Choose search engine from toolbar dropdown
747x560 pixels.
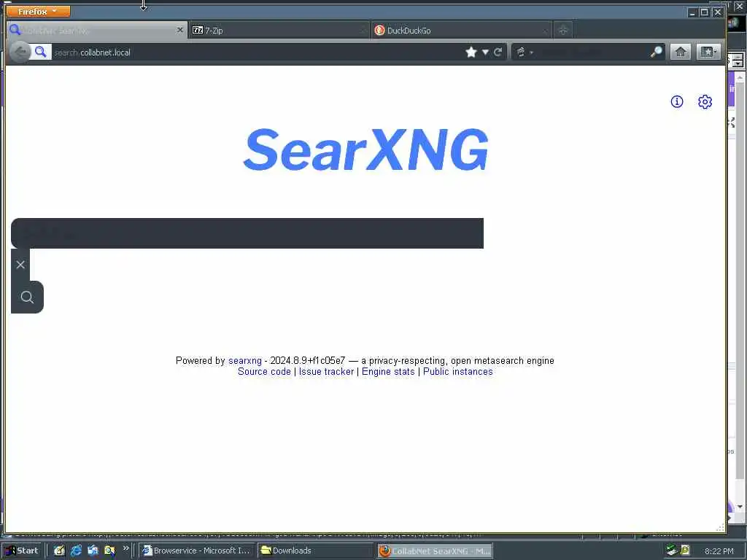point(524,52)
